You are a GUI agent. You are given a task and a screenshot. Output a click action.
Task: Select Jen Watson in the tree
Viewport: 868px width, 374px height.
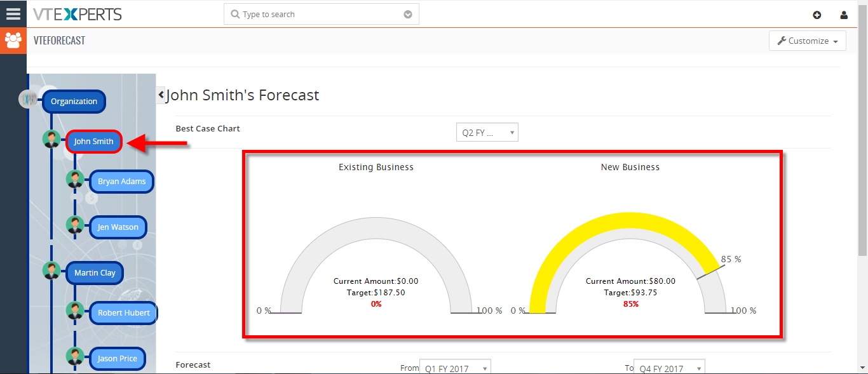point(118,227)
